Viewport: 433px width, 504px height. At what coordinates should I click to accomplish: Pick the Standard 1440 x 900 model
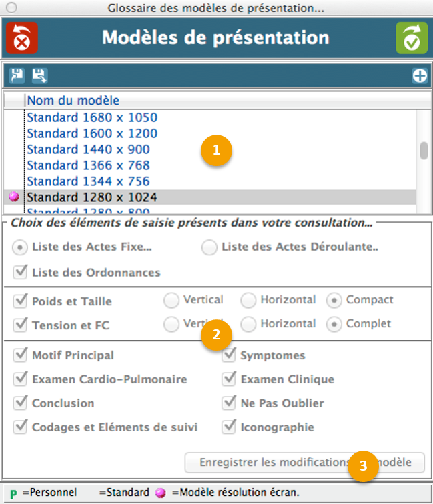click(x=88, y=149)
